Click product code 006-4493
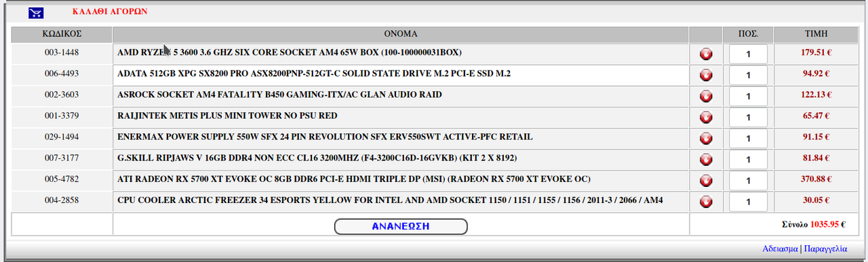This screenshot has width=868, height=262. click(x=62, y=74)
